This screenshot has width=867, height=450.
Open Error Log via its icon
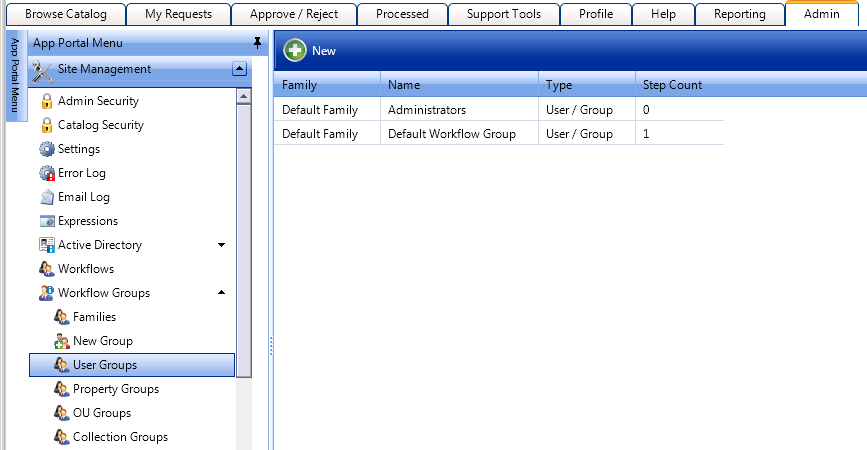[x=46, y=173]
